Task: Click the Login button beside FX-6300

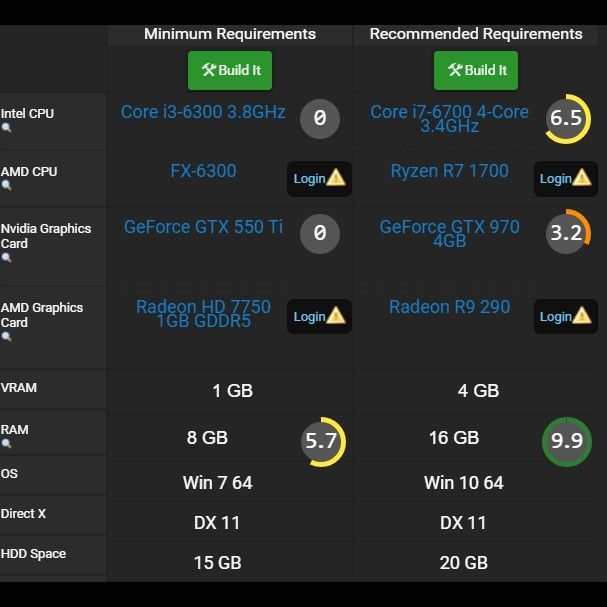Action: 319,178
